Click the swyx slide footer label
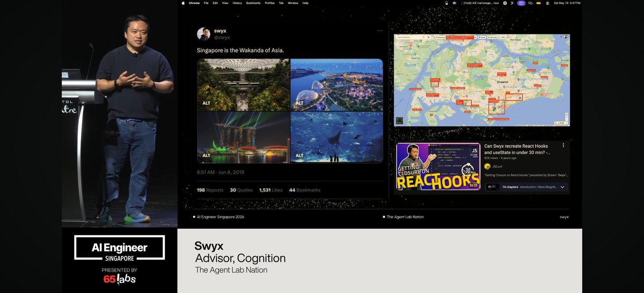The width and height of the screenshot is (644, 293). coord(564,217)
